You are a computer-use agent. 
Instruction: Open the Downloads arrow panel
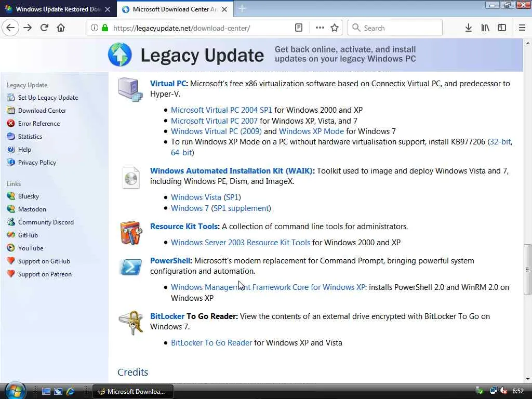[x=468, y=28]
